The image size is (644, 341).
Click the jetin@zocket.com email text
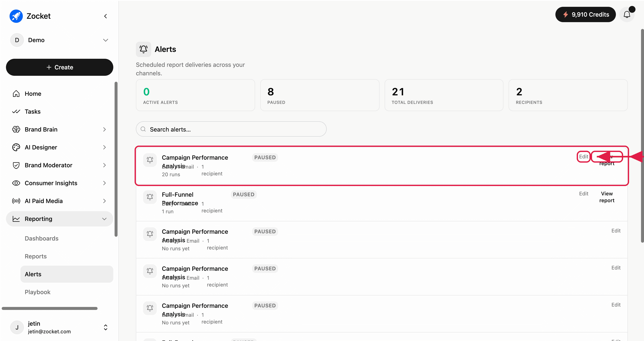pyautogui.click(x=49, y=331)
